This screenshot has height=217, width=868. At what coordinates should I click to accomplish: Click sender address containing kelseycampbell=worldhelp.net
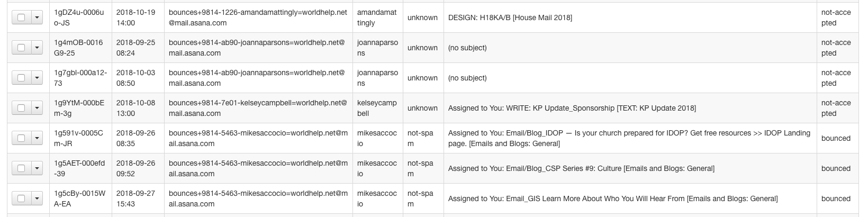point(258,108)
